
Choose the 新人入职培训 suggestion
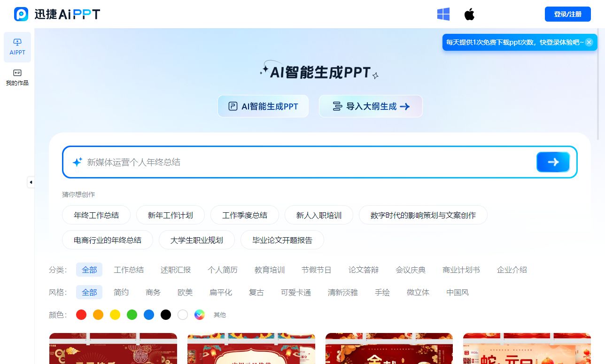coord(319,215)
